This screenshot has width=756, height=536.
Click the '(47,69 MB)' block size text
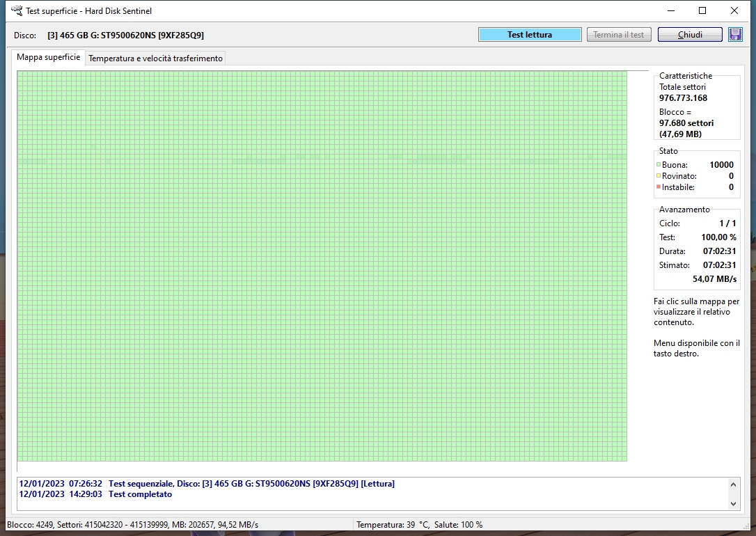click(680, 134)
